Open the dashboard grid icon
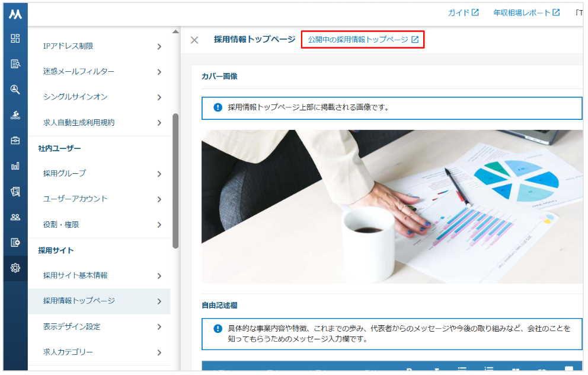588x375 pixels. [x=15, y=39]
